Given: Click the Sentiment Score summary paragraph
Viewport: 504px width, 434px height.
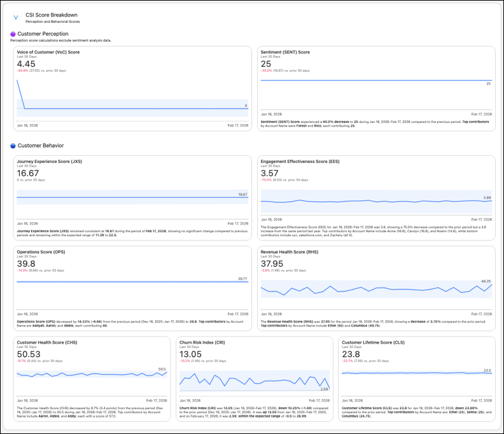Looking at the screenshot, I should click(x=375, y=123).
